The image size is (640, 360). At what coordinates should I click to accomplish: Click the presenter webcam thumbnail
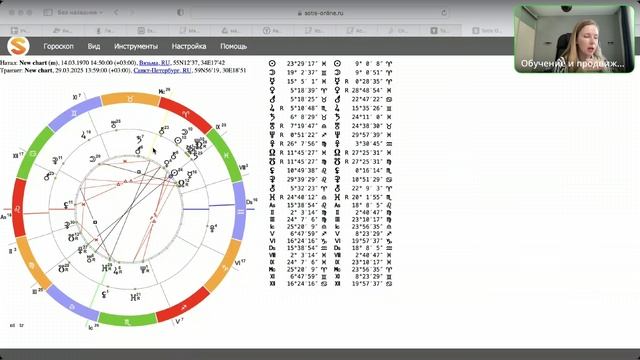click(574, 39)
